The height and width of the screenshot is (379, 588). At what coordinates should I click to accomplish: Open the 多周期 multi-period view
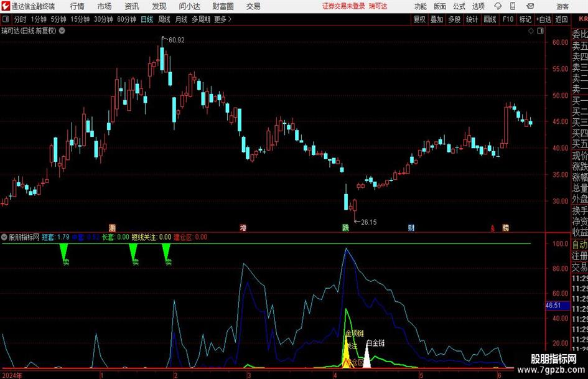[201, 19]
